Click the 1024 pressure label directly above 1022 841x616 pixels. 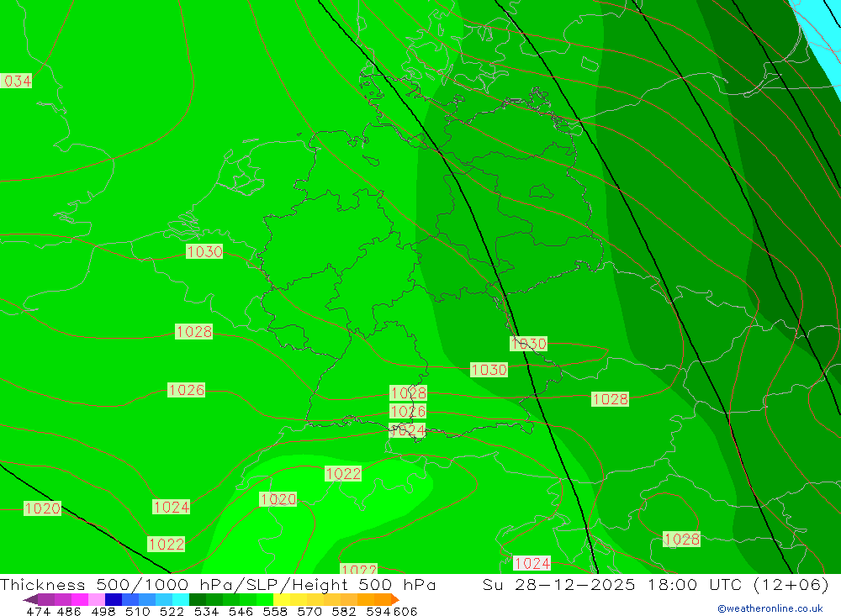click(171, 507)
